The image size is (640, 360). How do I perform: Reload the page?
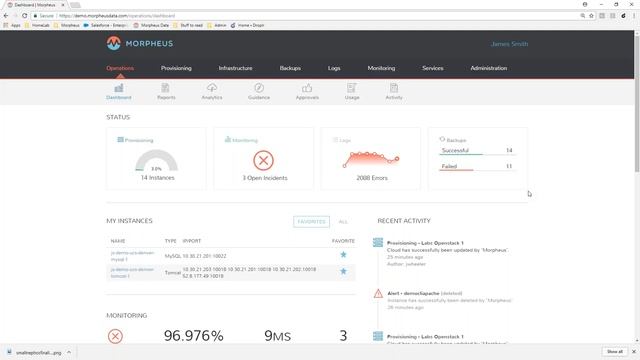pyautogui.click(x=24, y=16)
